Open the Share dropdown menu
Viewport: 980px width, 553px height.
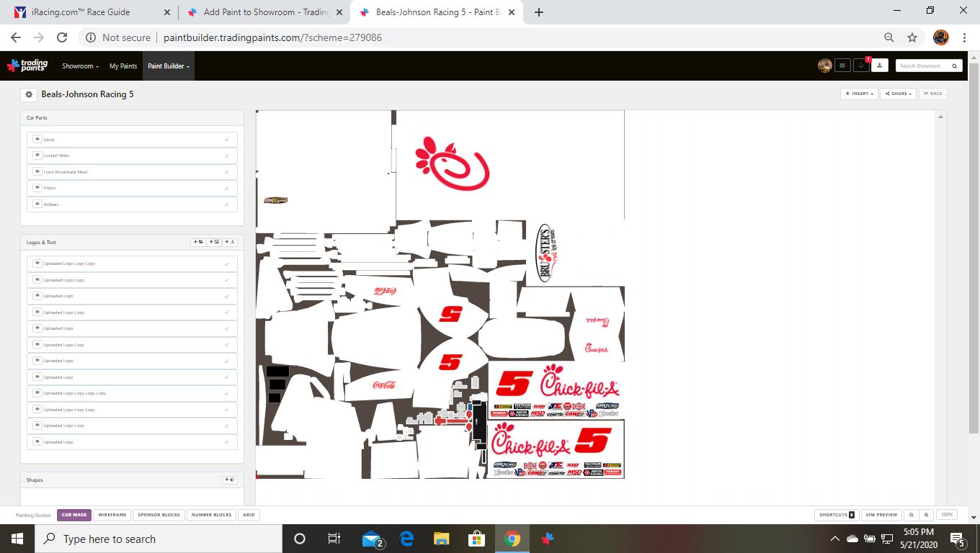pyautogui.click(x=899, y=94)
